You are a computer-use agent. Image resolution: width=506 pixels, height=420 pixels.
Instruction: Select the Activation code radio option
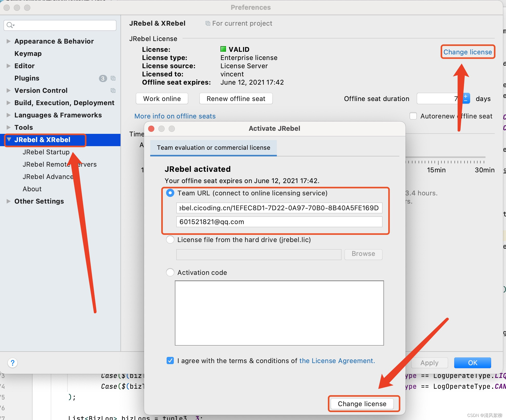pos(170,272)
